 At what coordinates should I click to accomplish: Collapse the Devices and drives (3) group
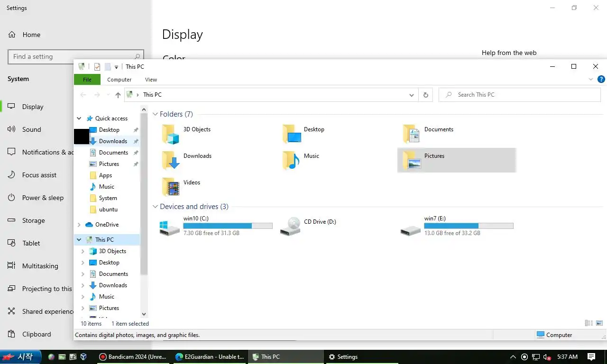(x=155, y=207)
